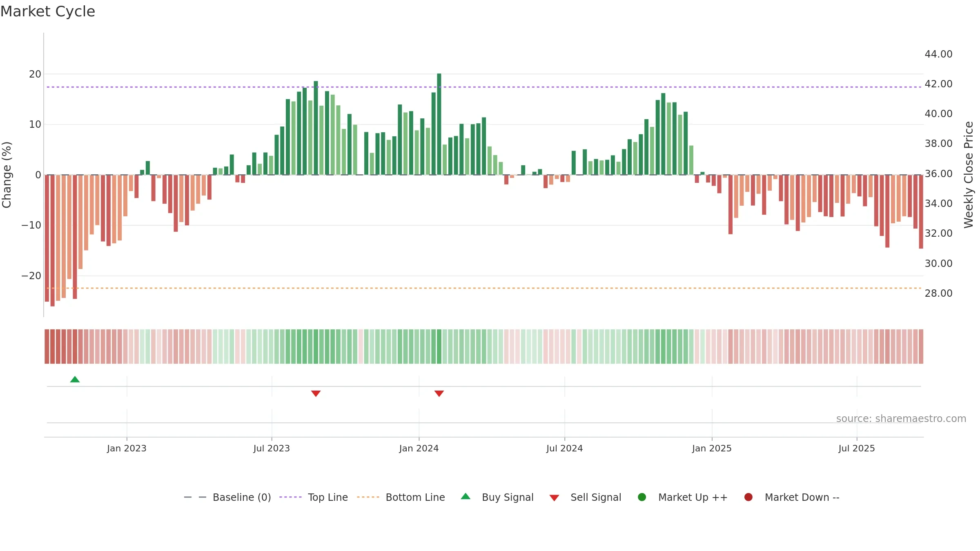Click the tallest green bar at 20% in early 2024
980x551 pixels.
click(x=439, y=124)
